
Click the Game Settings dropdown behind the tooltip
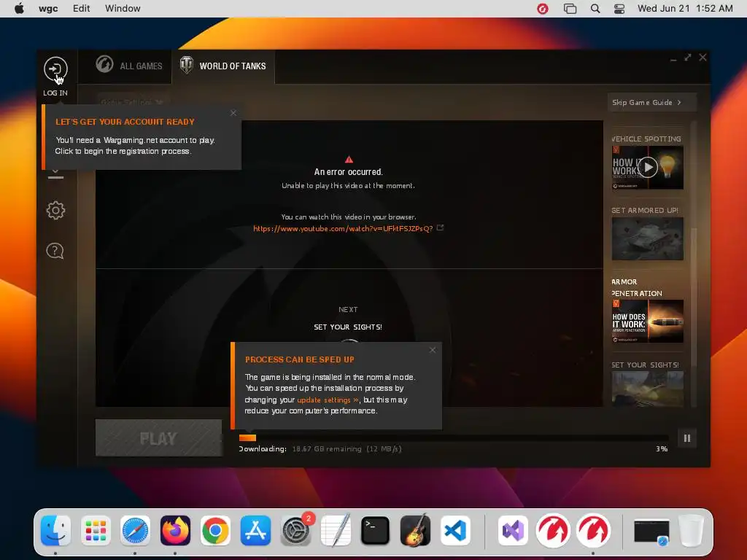(132, 102)
